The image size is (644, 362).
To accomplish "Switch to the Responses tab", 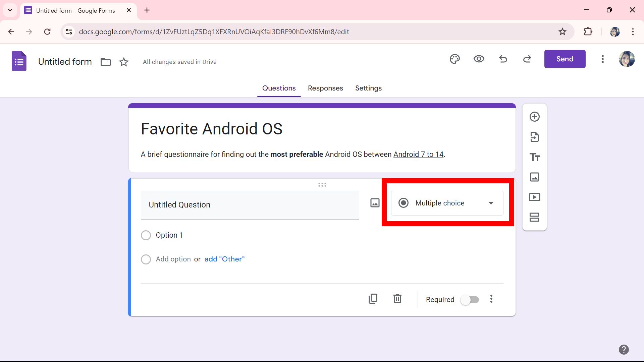I will point(325,88).
